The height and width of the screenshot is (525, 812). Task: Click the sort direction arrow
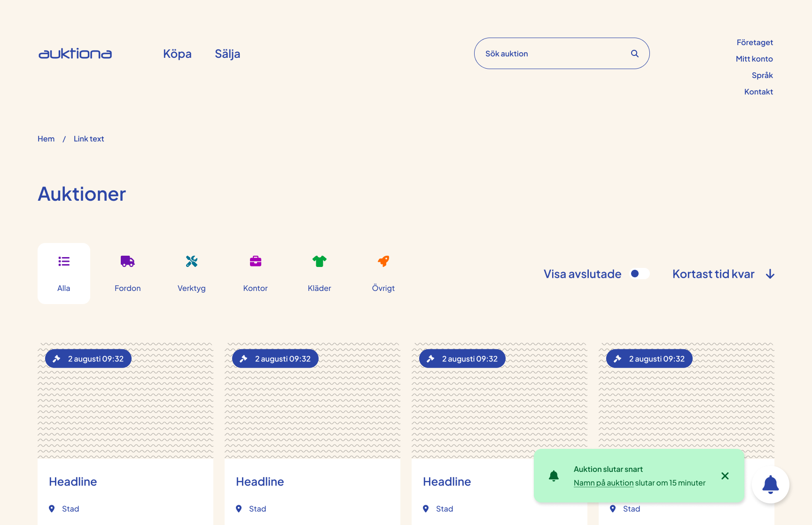(x=770, y=274)
